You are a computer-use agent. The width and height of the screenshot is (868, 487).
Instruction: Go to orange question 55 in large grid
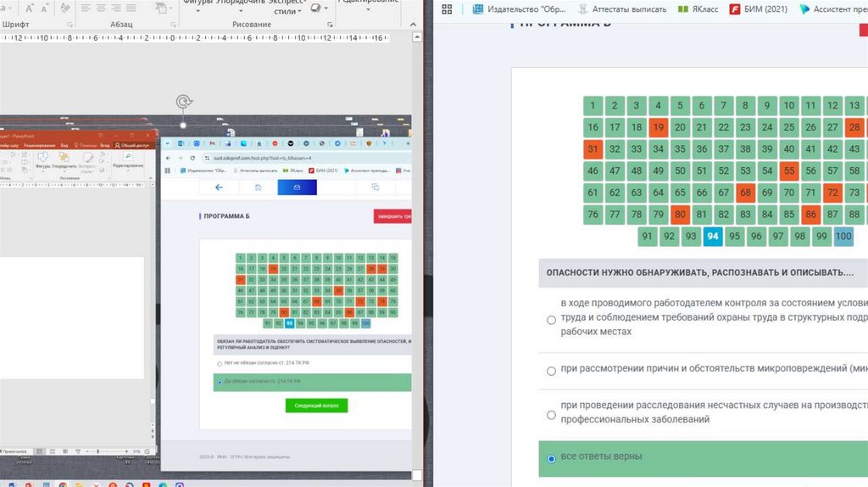pyautogui.click(x=789, y=171)
